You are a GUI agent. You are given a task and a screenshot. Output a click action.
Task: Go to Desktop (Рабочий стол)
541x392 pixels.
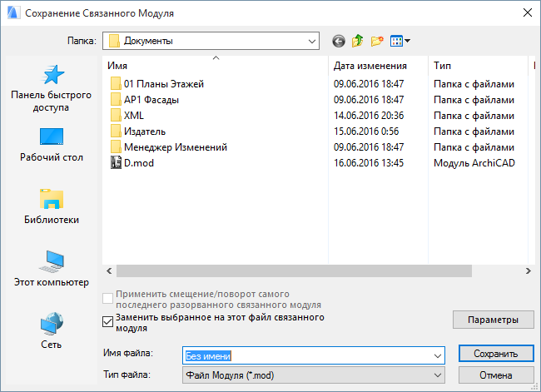(x=51, y=145)
